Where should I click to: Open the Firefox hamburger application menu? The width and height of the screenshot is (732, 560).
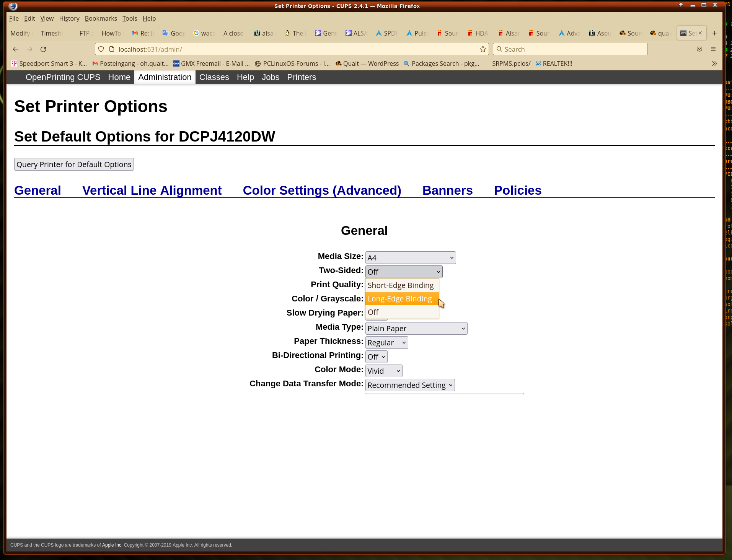point(713,49)
